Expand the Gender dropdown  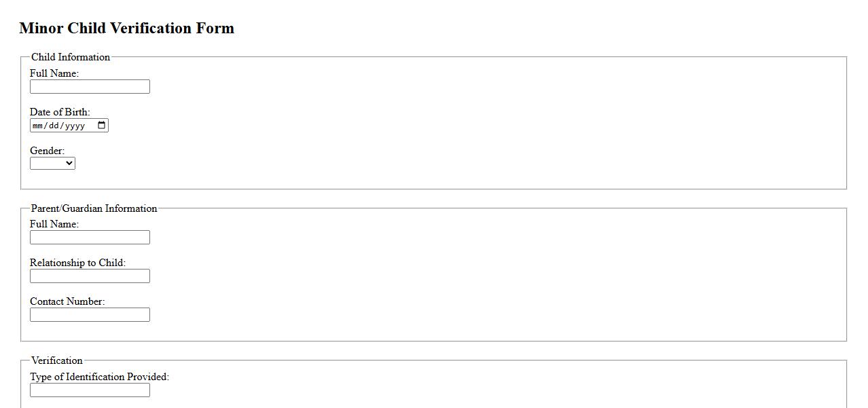(52, 164)
